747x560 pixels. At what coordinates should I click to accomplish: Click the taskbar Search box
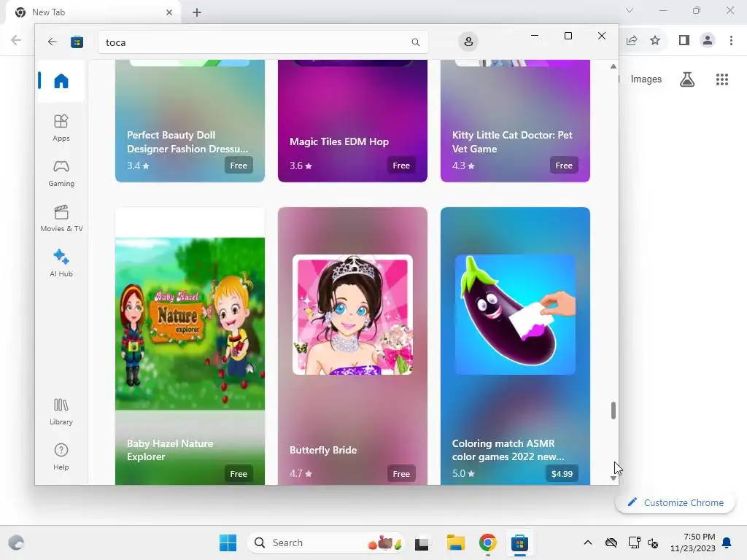(325, 542)
